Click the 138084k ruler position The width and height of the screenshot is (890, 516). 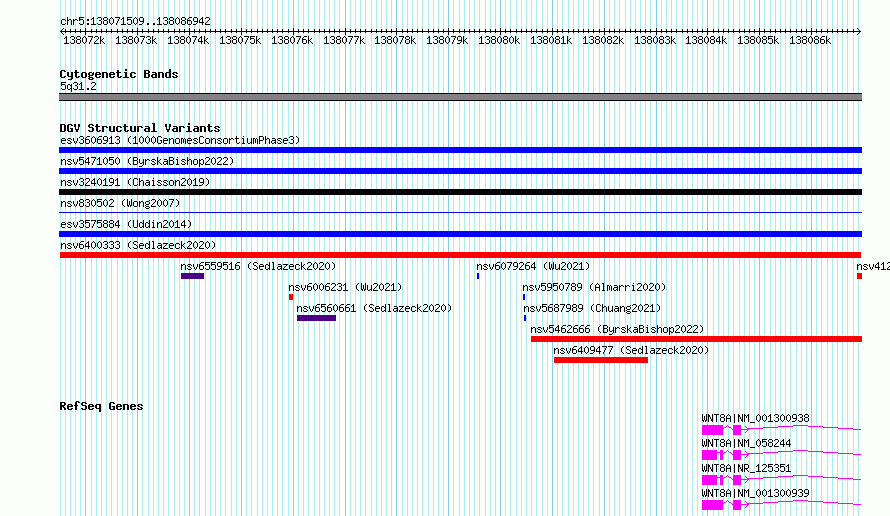pyautogui.click(x=706, y=40)
